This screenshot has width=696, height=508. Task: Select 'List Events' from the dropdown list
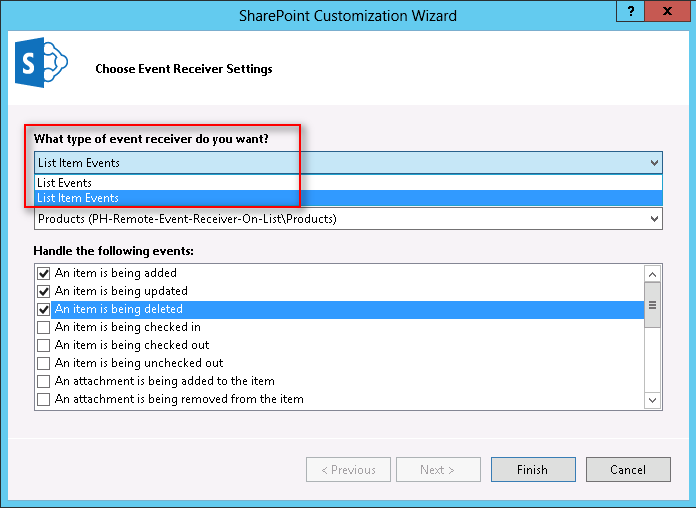click(348, 183)
